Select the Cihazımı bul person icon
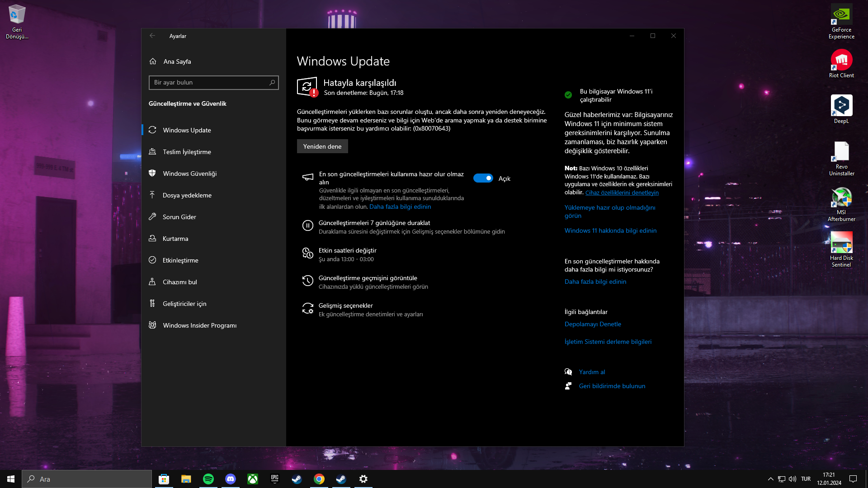The width and height of the screenshot is (868, 488). (x=152, y=282)
